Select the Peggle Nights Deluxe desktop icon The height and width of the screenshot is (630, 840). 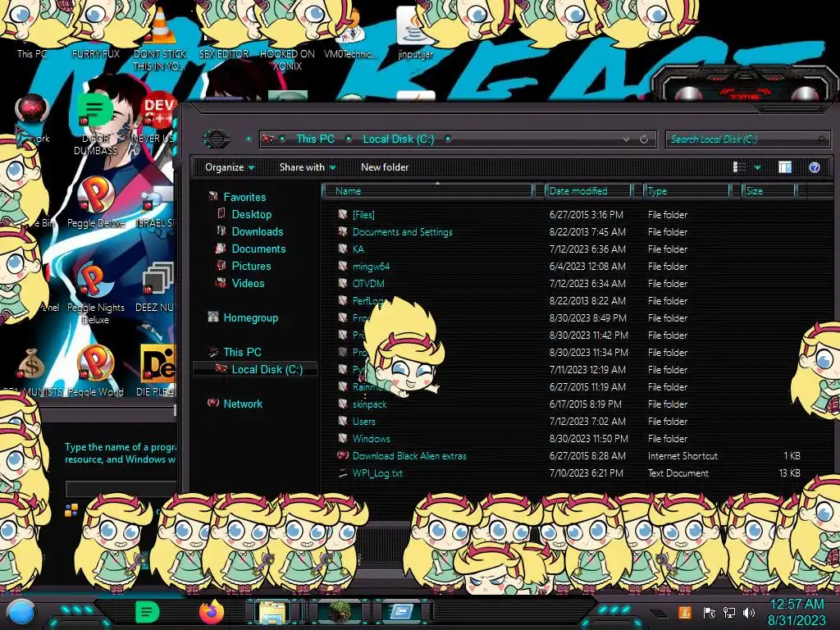point(95,294)
